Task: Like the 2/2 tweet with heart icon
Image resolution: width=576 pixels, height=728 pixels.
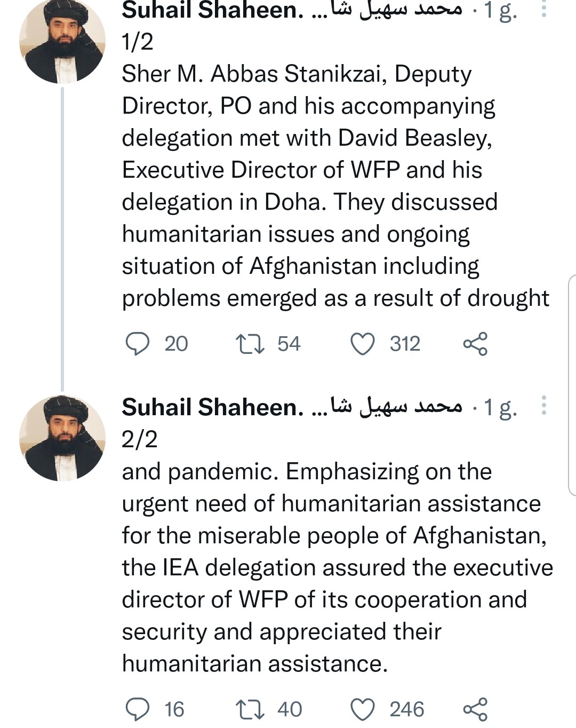Action: click(x=363, y=709)
